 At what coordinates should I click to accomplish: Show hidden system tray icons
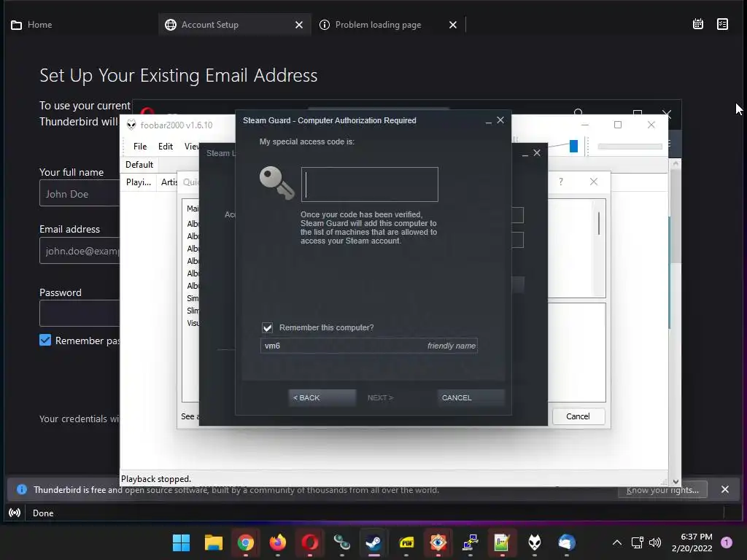coord(617,542)
